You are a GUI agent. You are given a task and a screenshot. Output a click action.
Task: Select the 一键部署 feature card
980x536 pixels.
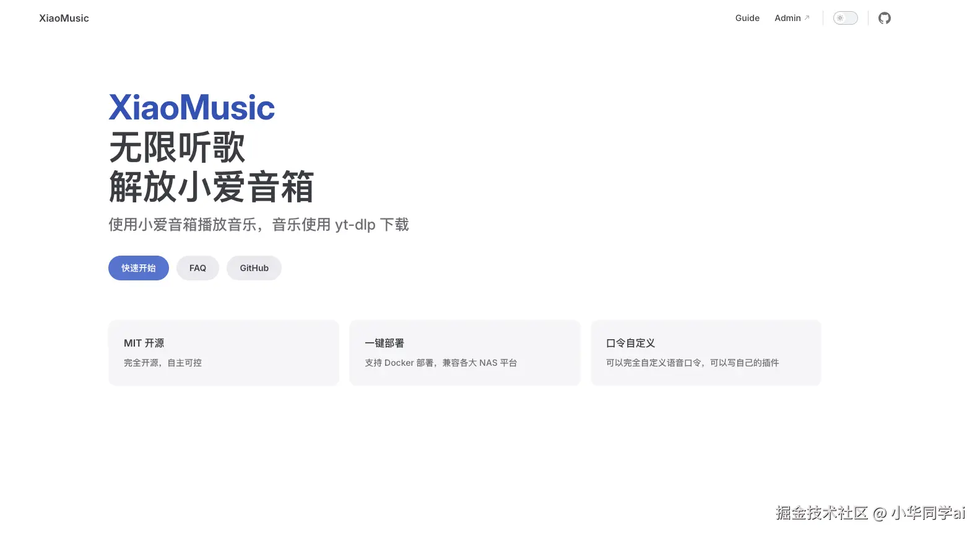tap(465, 353)
